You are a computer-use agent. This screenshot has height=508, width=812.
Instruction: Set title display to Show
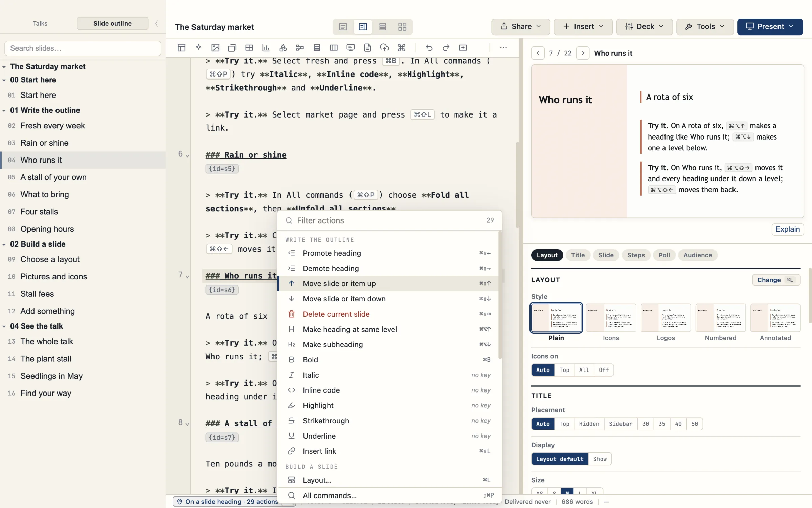click(x=600, y=459)
